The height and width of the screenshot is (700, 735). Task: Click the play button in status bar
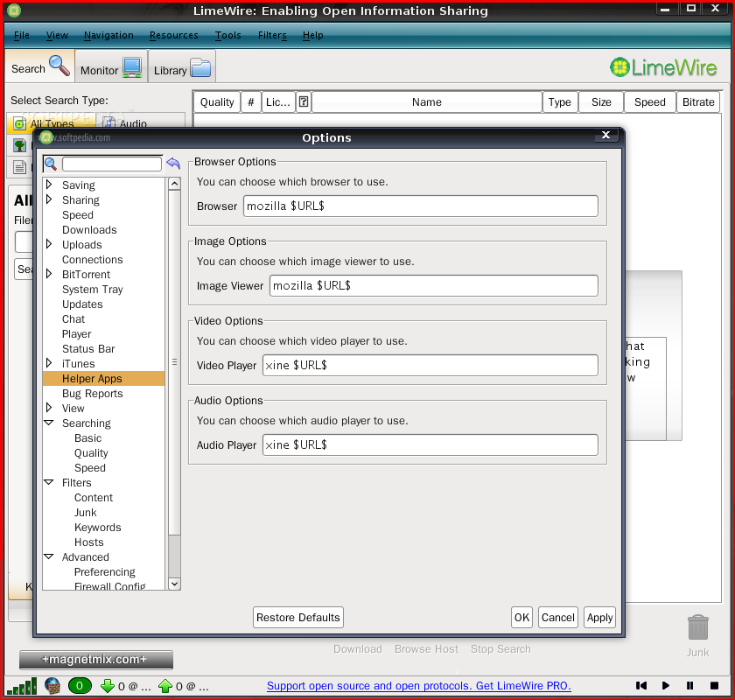tap(666, 685)
